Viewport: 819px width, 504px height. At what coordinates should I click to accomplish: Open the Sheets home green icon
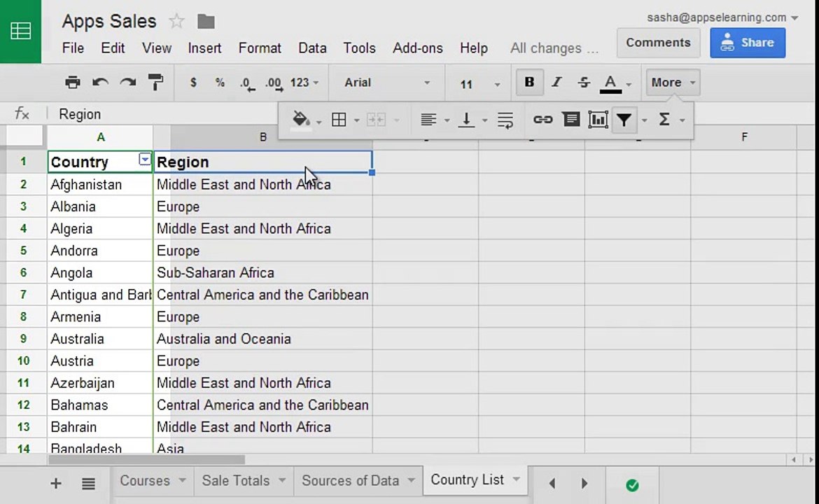[20, 31]
